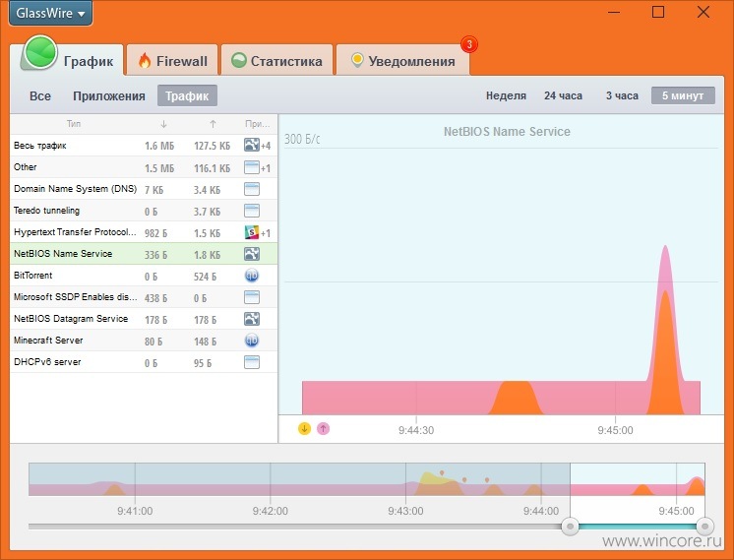Screen dimensions: 734x560
Task: Click +1 indicator in Other row
Action: point(266,168)
